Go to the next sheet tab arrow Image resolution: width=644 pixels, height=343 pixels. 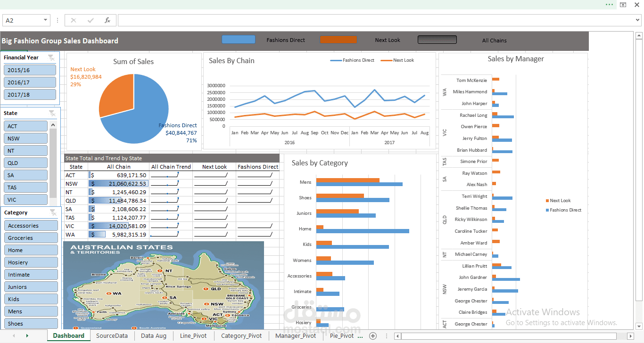click(x=27, y=336)
